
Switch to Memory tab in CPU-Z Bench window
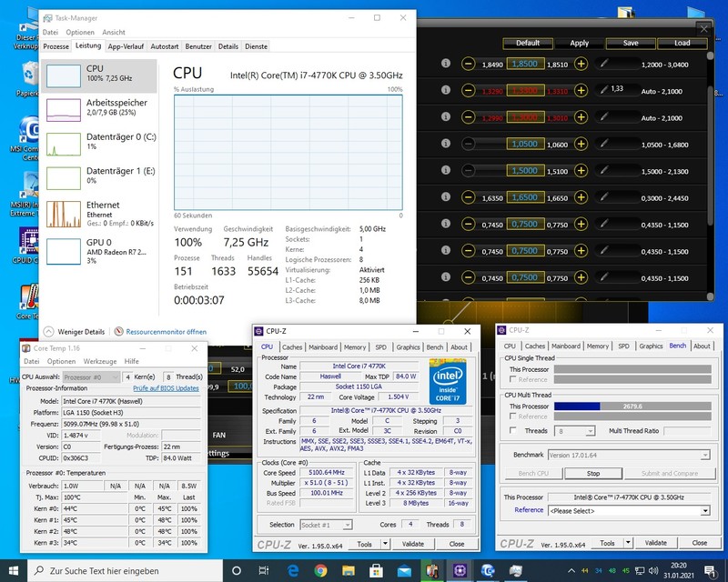pos(598,346)
